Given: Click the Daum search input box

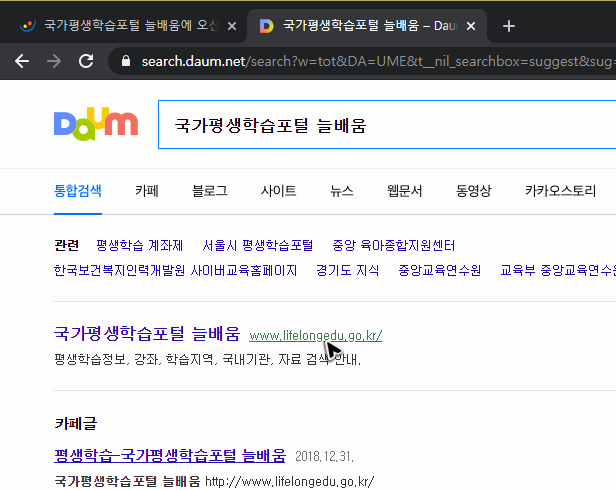Looking at the screenshot, I should point(387,125).
